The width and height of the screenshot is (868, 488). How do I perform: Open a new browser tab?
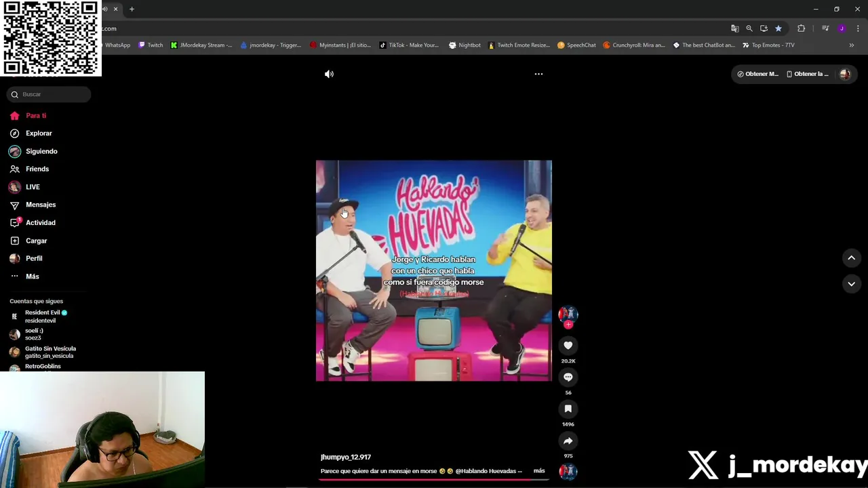[x=132, y=9]
